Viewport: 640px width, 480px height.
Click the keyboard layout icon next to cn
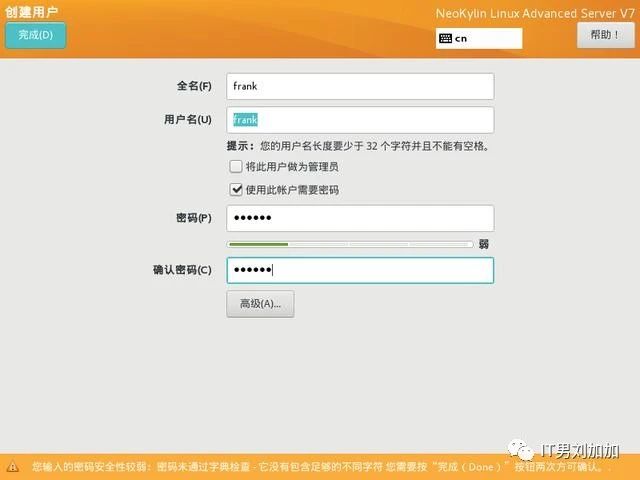pos(445,38)
